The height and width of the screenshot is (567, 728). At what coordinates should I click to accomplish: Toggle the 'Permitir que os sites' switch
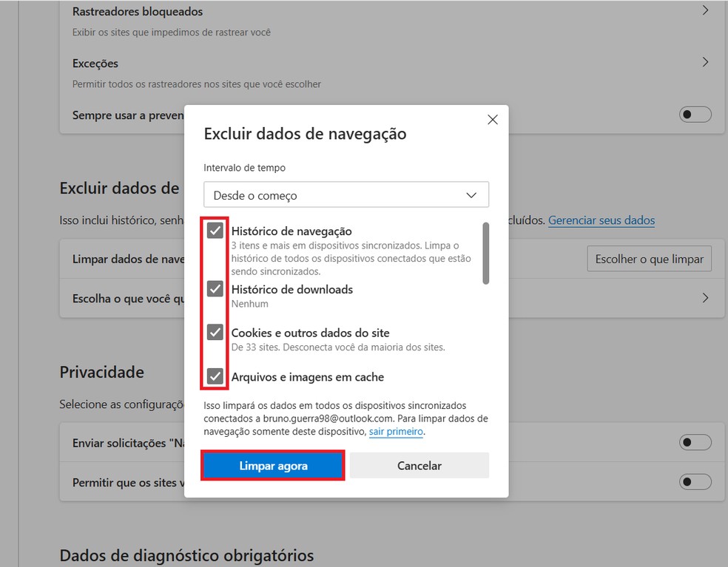pyautogui.click(x=694, y=481)
